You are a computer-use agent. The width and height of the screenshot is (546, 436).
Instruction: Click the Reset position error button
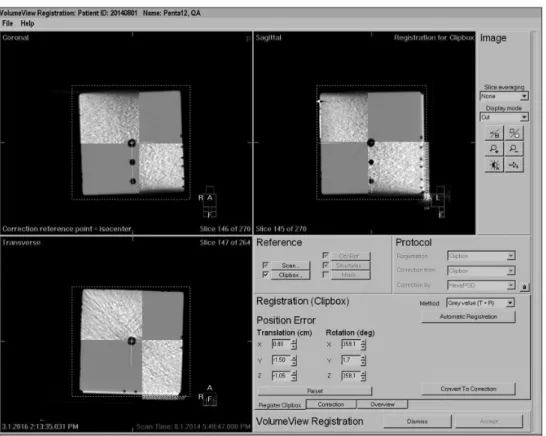tap(315, 391)
